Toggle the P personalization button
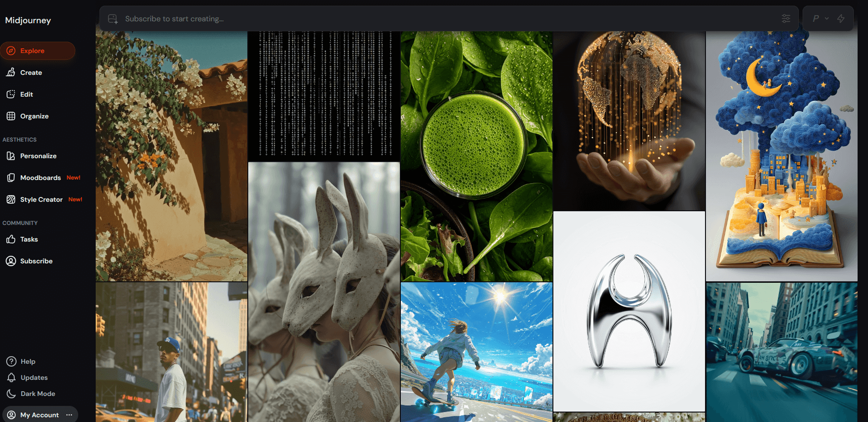 click(x=815, y=18)
